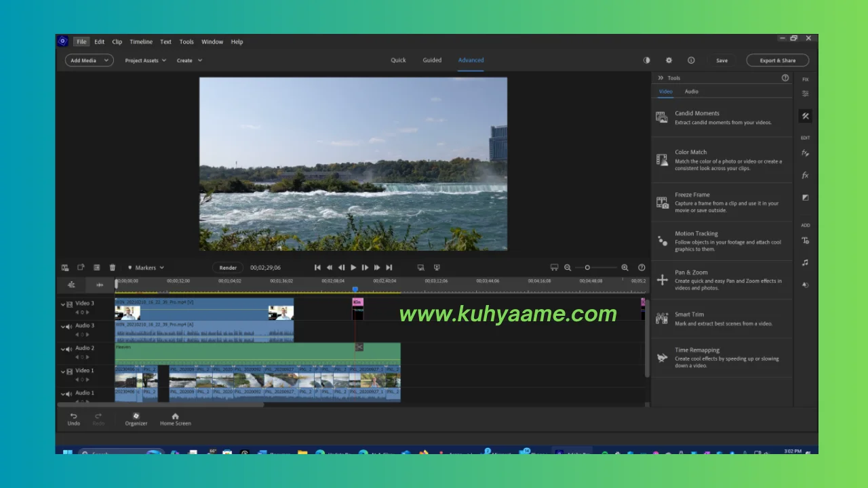This screenshot has height=488, width=868.
Task: Open the Titles text panel under ADD
Action: pos(806,241)
